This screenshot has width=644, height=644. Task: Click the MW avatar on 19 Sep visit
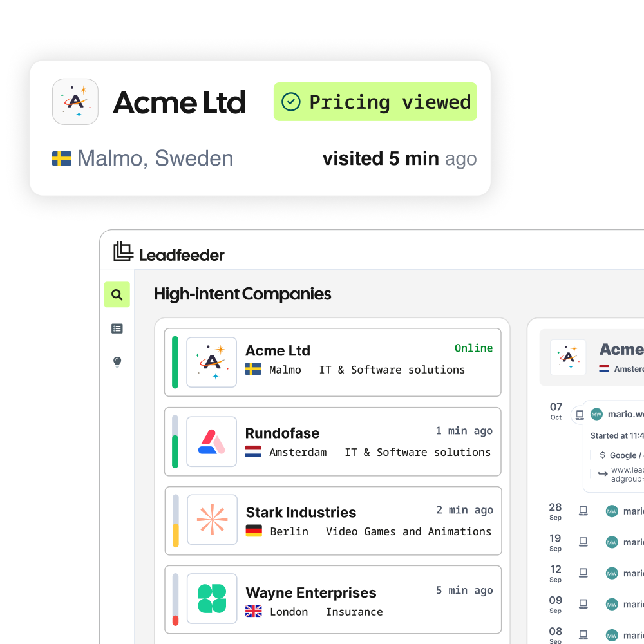[x=612, y=542]
